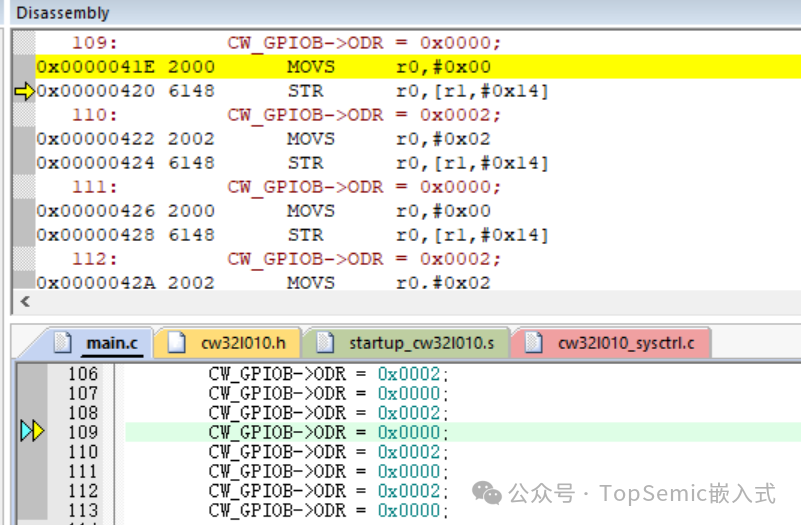Select disassembly line 0x00000426 MOVS
Image resolution: width=801 pixels, height=525 pixels.
pos(418,211)
